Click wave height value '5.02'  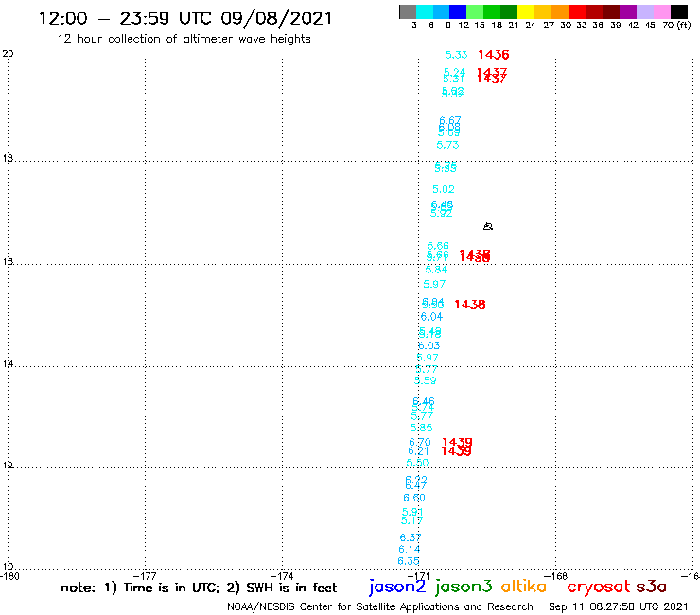[x=444, y=189]
